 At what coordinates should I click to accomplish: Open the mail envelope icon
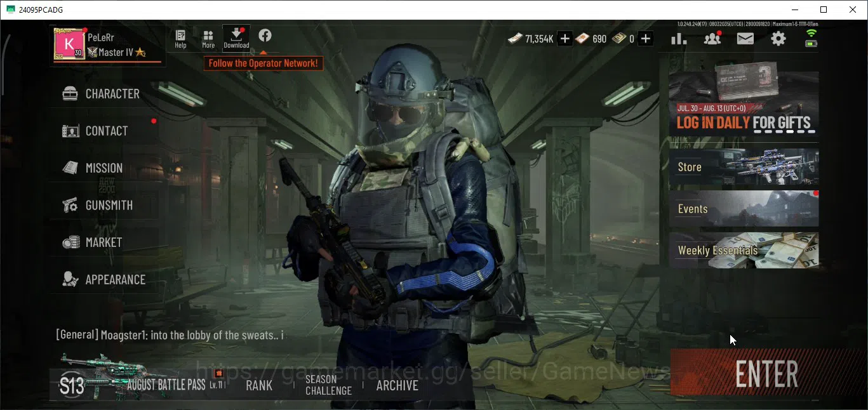(x=745, y=39)
